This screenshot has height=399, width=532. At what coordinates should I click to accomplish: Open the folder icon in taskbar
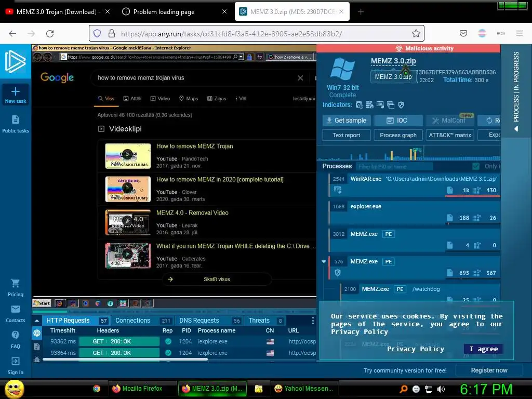259,389
